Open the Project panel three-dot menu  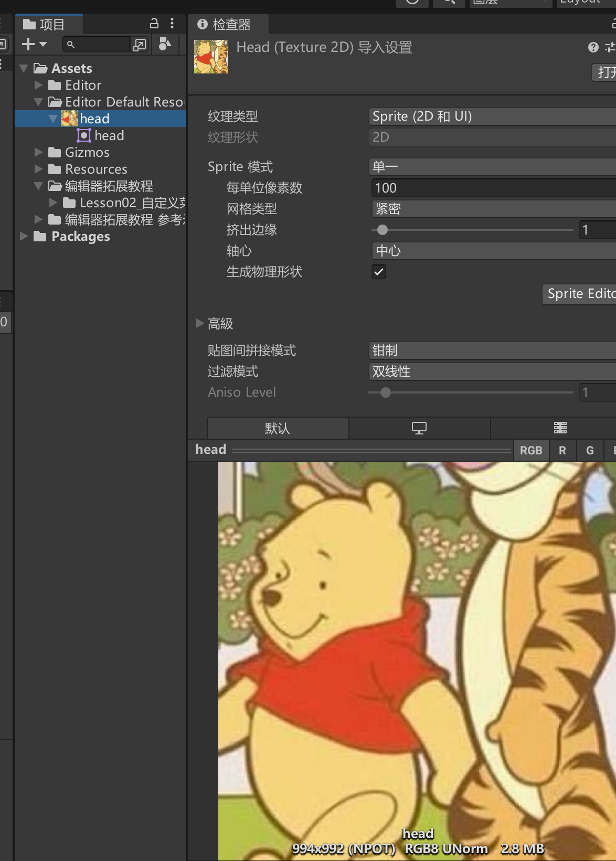172,24
